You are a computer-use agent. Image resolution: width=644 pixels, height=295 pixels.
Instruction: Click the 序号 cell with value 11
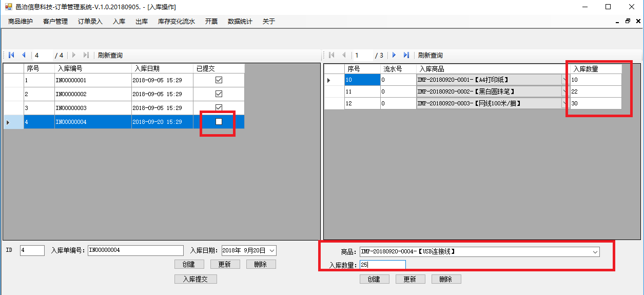click(x=362, y=91)
